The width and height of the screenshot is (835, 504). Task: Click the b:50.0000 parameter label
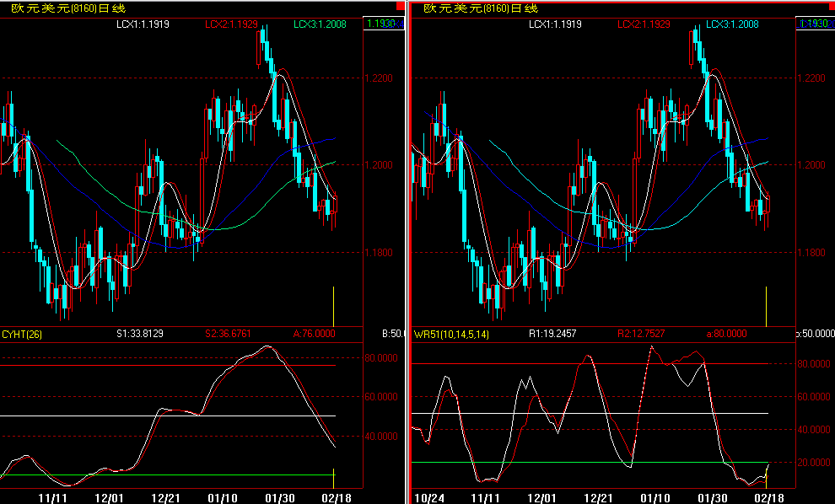click(816, 334)
